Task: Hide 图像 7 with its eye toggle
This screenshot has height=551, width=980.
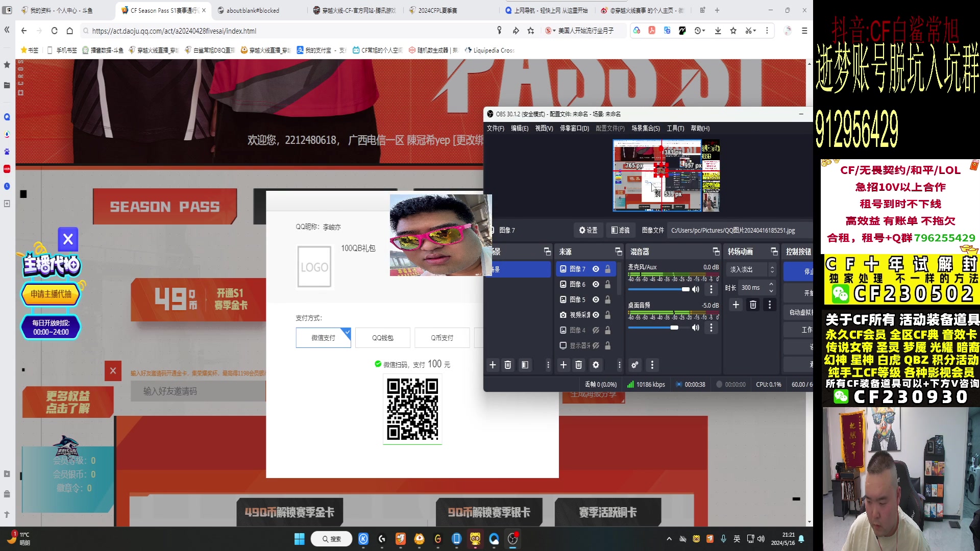Action: click(x=596, y=269)
